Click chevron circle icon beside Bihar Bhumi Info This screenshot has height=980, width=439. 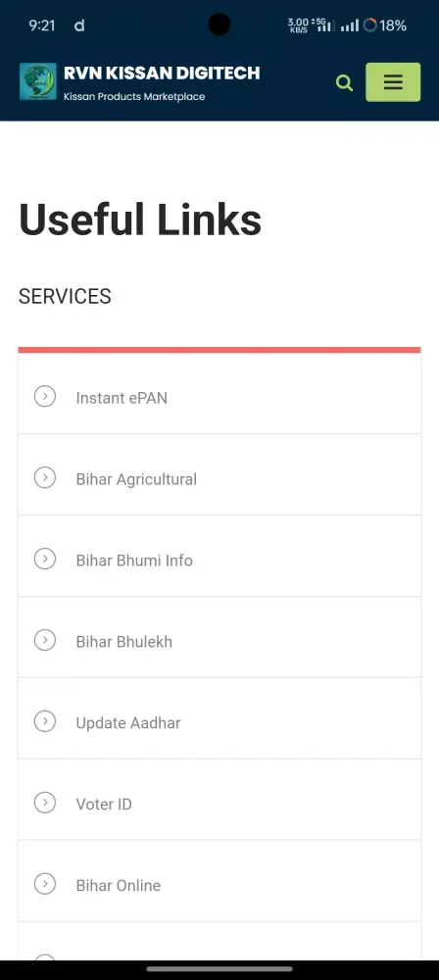(44, 559)
